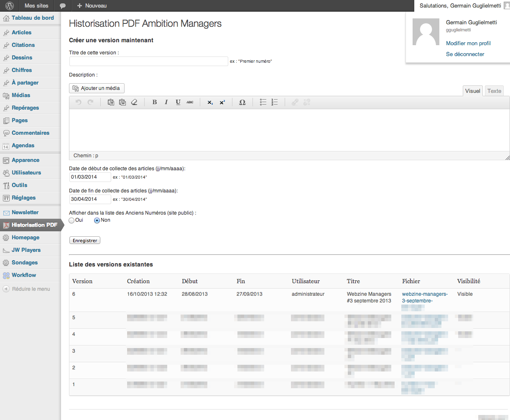This screenshot has width=510, height=420.
Task: Click the unlink broken chain icon
Action: tap(307, 102)
